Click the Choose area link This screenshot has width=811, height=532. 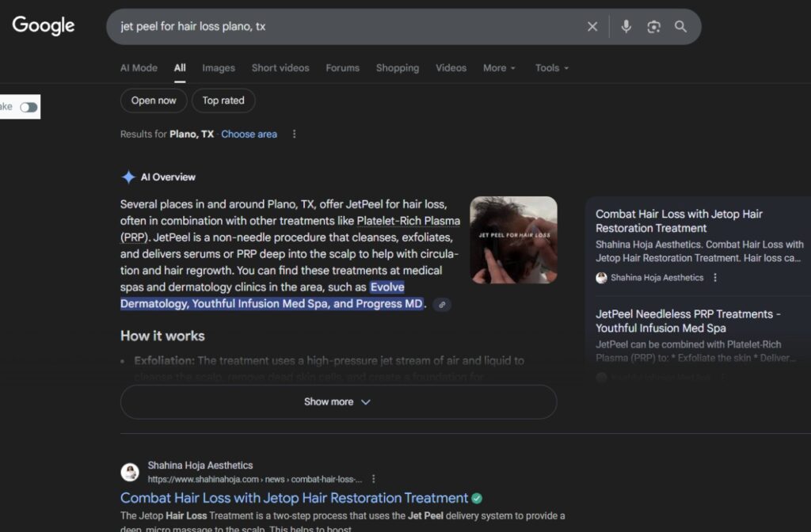[x=249, y=135]
